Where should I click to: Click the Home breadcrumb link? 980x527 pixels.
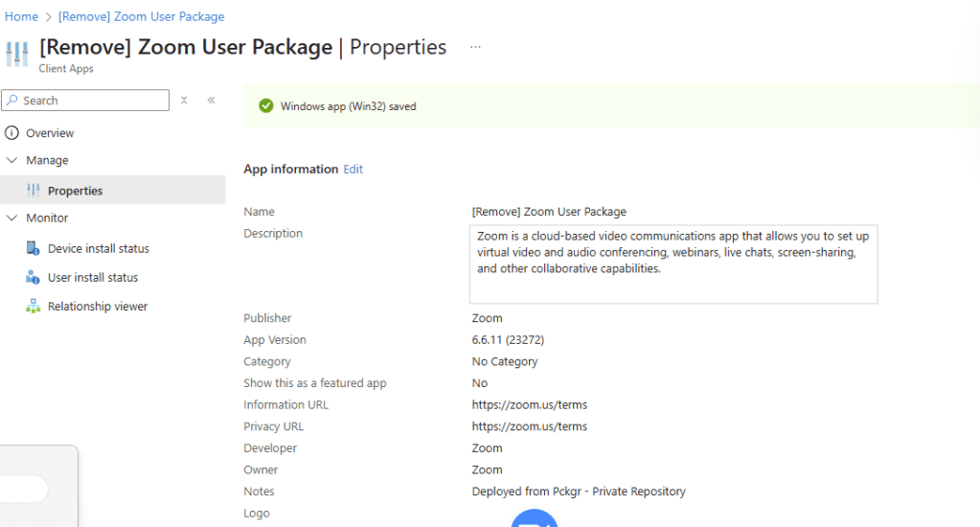(x=21, y=16)
